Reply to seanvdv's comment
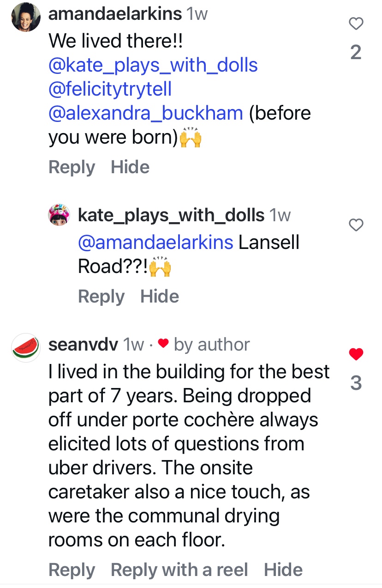 (x=72, y=570)
